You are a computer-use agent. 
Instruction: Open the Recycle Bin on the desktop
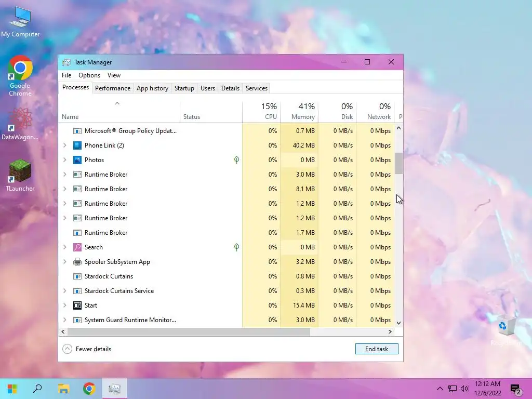pos(506,330)
